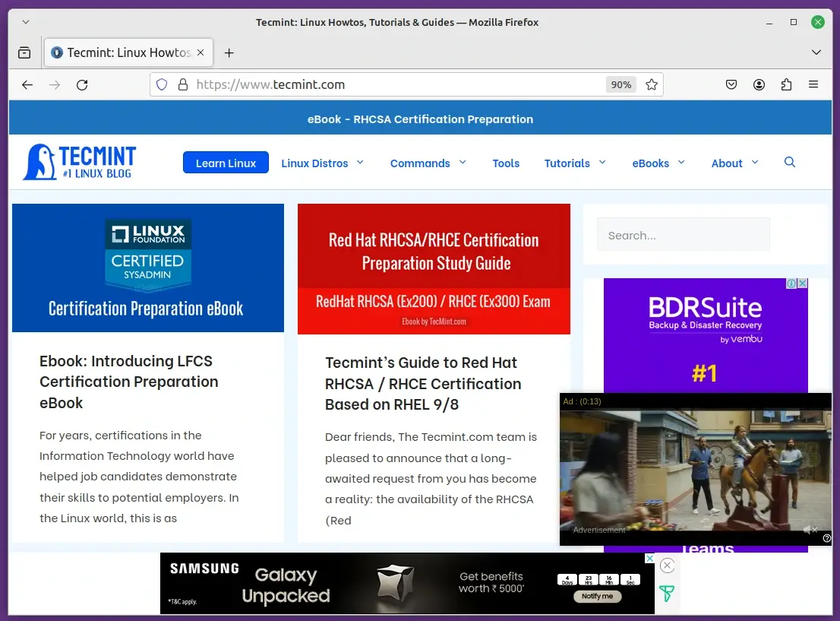Expand the Tutorials menu chevron
Viewport: 840px width, 621px height.
602,163
